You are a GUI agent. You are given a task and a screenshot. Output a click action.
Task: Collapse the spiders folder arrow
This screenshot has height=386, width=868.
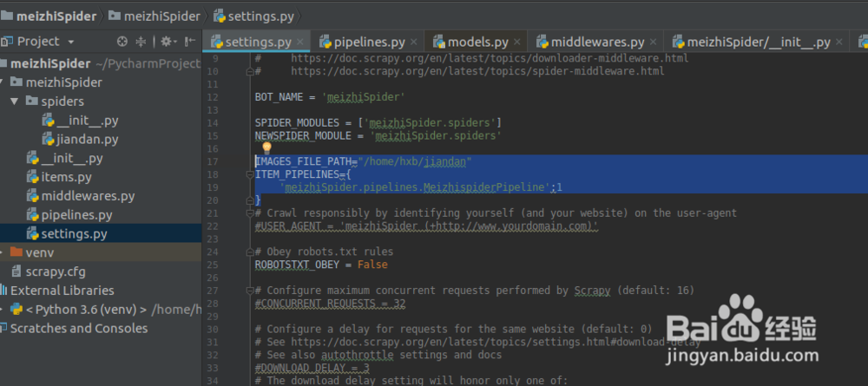15,101
